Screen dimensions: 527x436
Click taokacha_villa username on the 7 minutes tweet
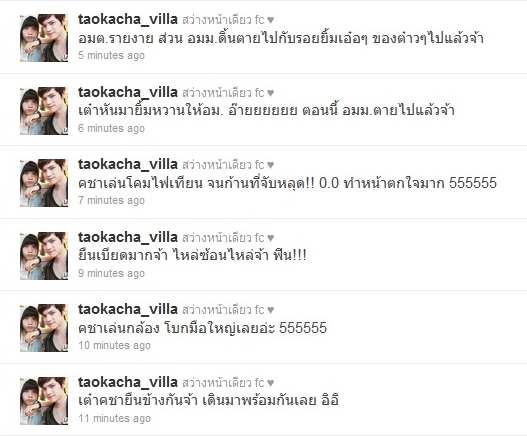[x=128, y=164]
